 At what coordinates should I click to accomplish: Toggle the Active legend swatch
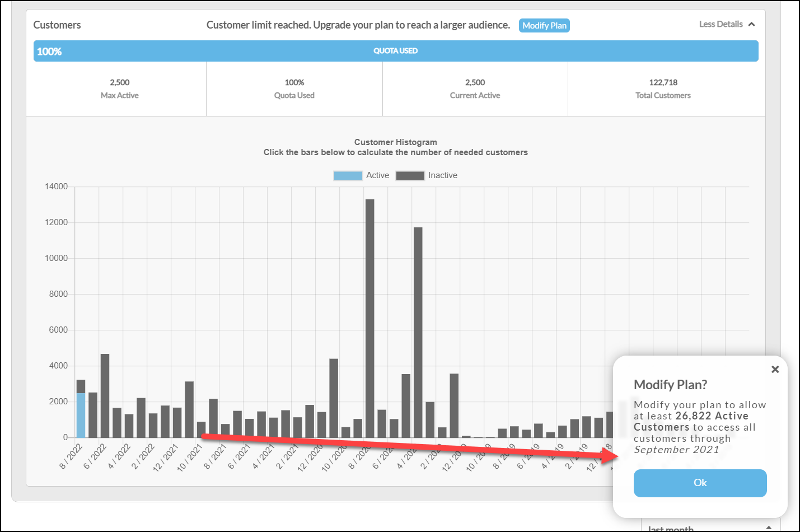348,175
